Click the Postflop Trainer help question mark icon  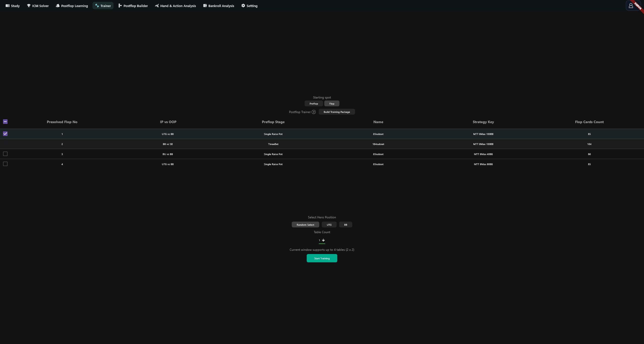coord(314,112)
